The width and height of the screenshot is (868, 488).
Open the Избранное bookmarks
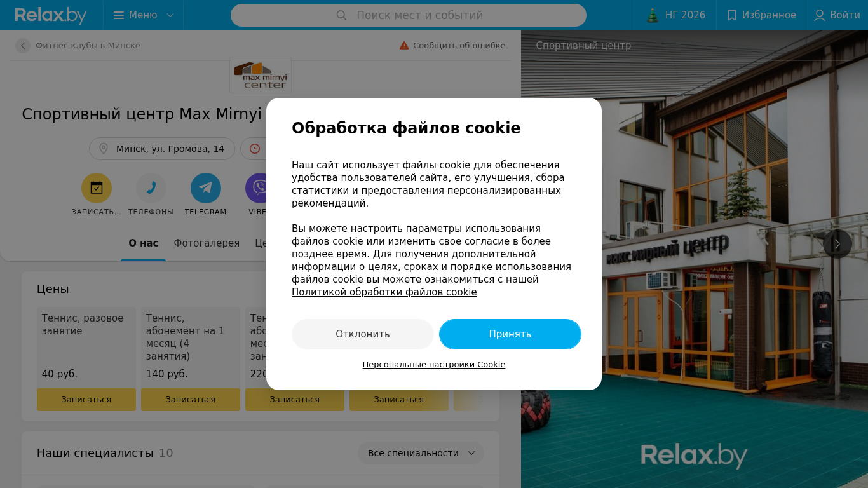click(761, 15)
